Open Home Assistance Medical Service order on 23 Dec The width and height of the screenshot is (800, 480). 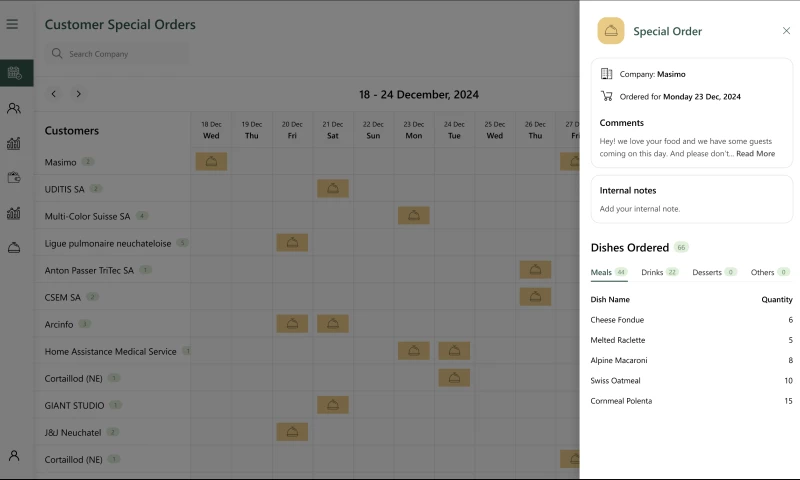pyautogui.click(x=414, y=351)
